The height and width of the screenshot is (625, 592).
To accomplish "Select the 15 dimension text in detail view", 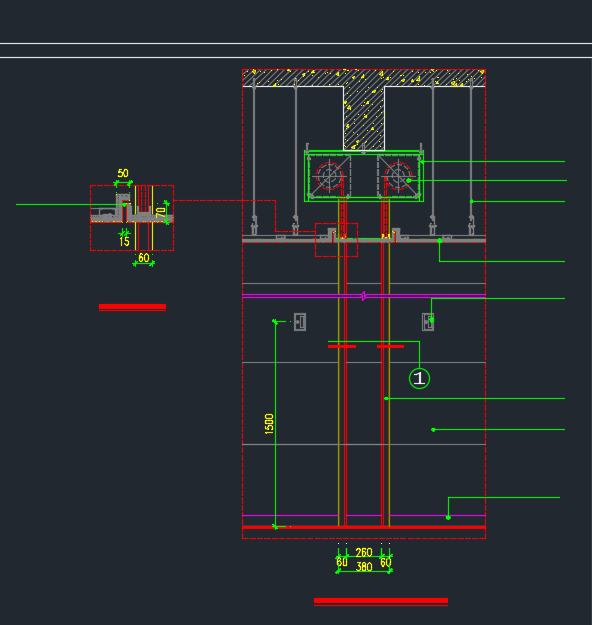I will point(124,242).
